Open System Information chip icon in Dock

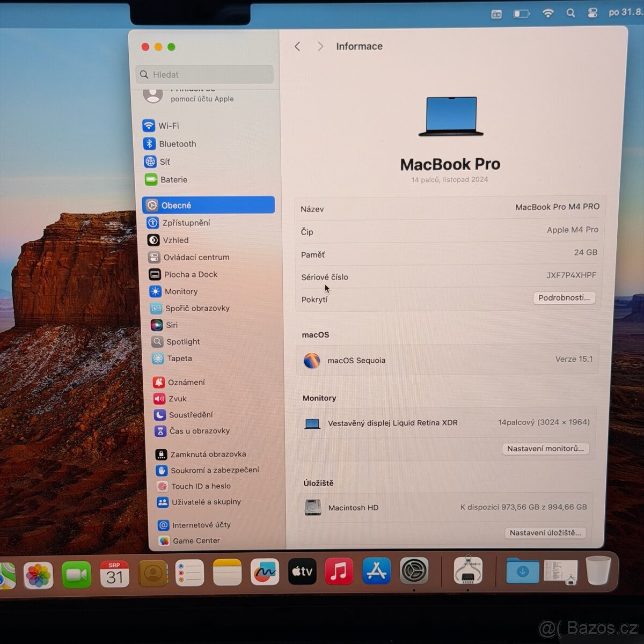tap(468, 570)
